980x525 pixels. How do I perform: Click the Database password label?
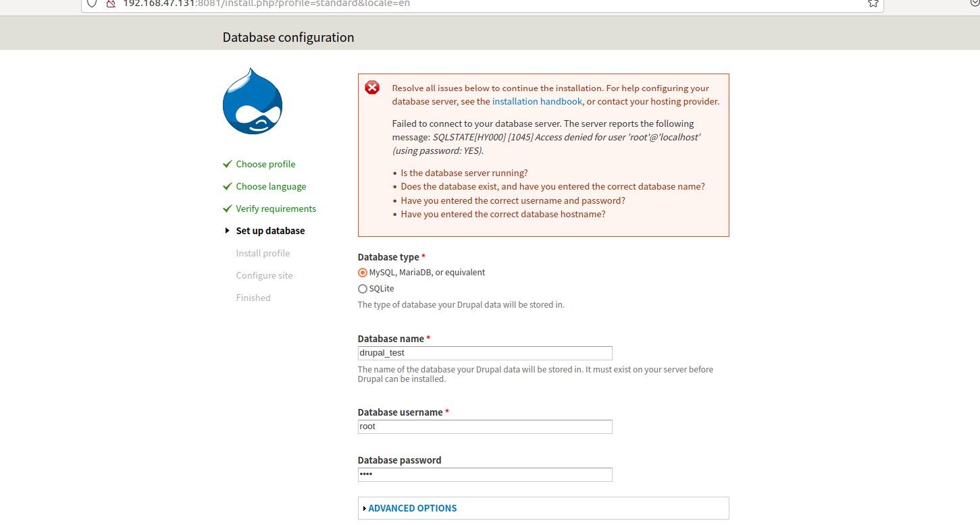click(x=399, y=460)
